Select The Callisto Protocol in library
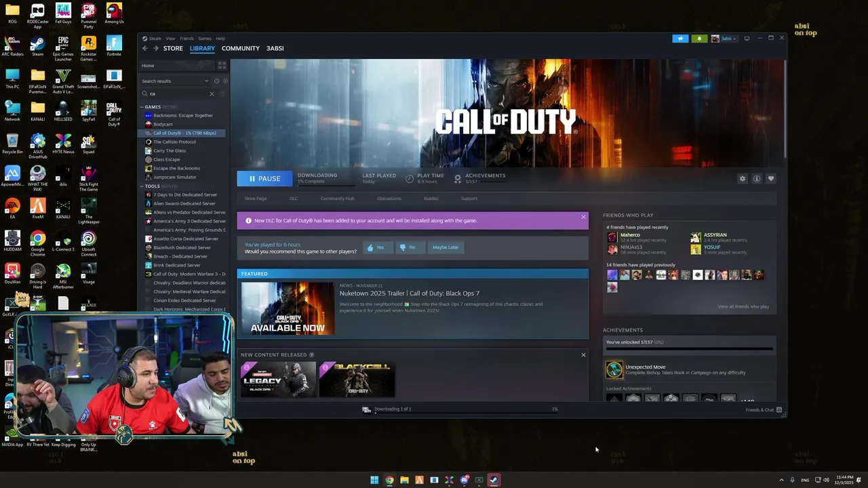Image resolution: width=868 pixels, height=488 pixels. (174, 142)
